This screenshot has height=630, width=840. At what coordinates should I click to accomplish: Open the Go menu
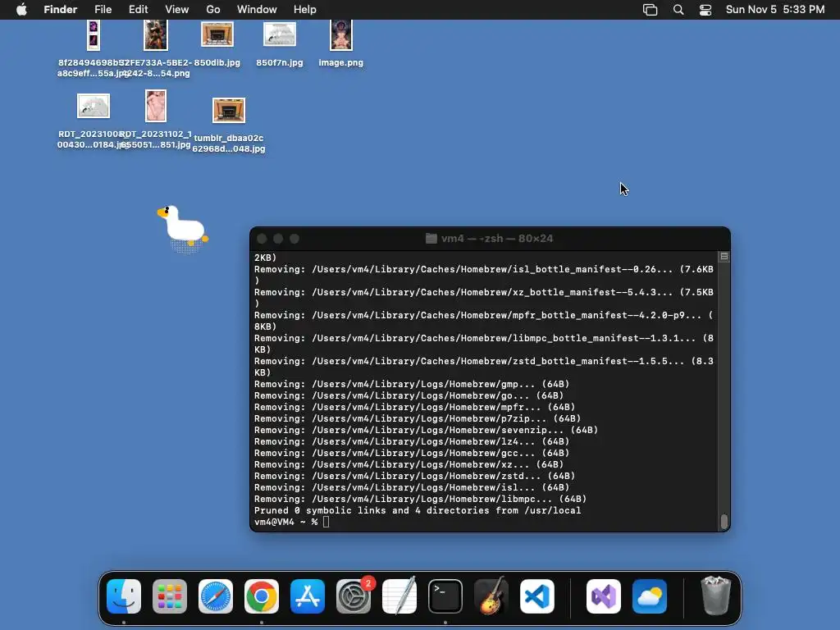(x=213, y=10)
